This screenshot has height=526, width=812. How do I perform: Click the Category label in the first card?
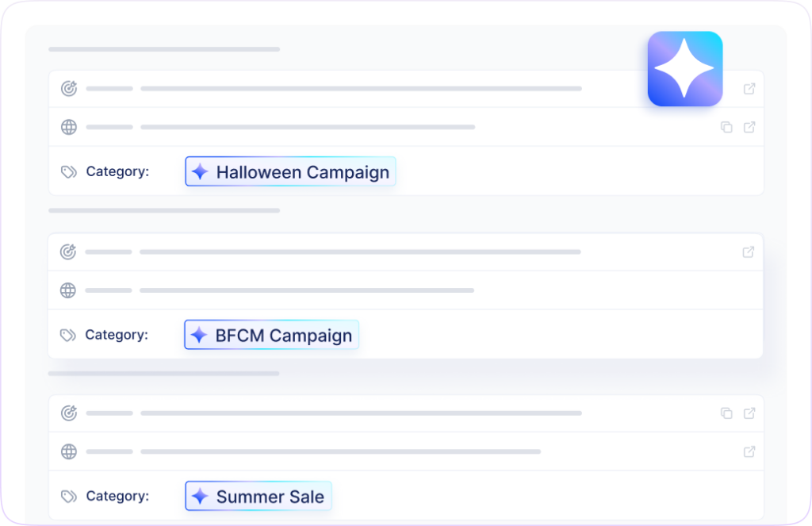pyautogui.click(x=117, y=171)
